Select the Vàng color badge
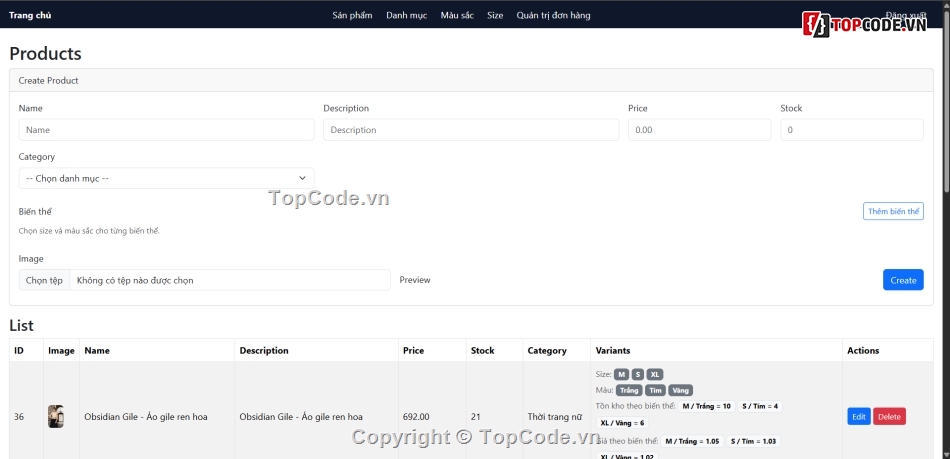950x459 pixels. [680, 391]
